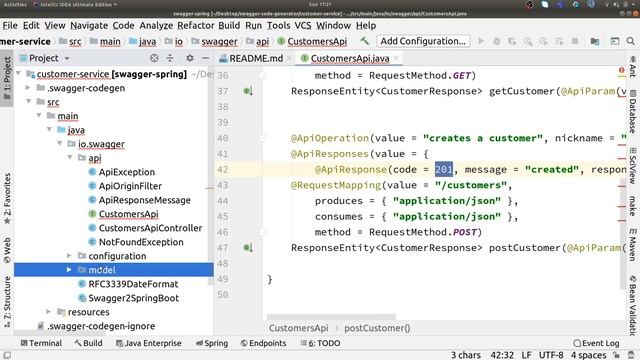640x360 pixels.
Task: Open the Structure tool window
Action: (x=7, y=302)
